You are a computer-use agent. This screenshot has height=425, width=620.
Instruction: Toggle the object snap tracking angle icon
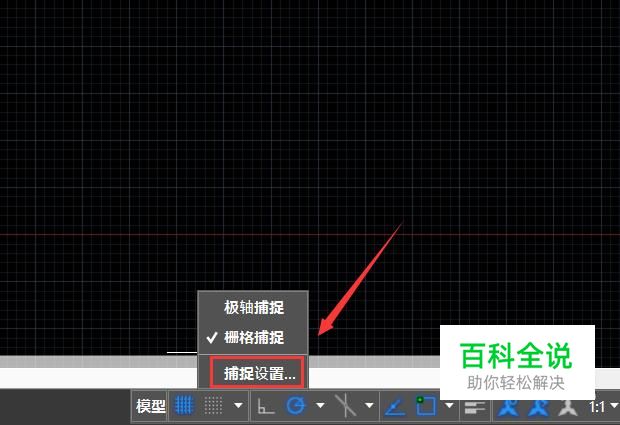tap(395, 406)
